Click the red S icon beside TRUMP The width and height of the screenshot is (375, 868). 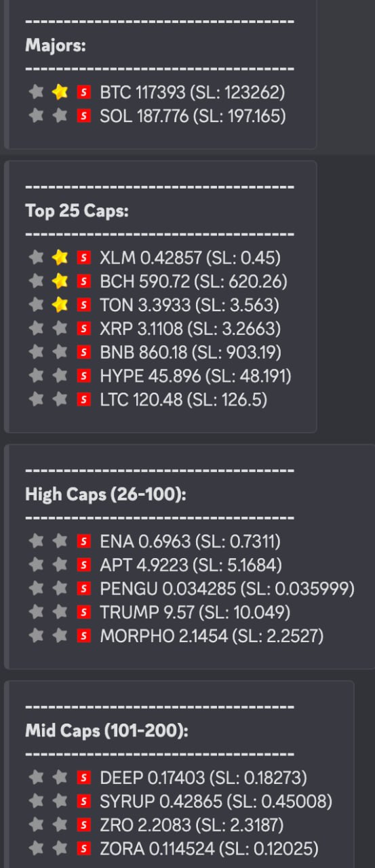(x=83, y=612)
